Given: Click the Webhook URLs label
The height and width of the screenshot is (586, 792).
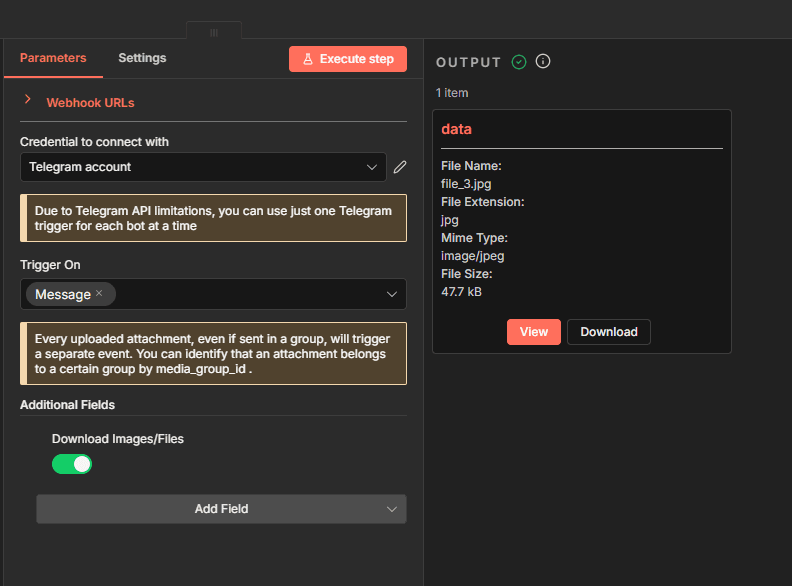Looking at the screenshot, I should point(90,102).
